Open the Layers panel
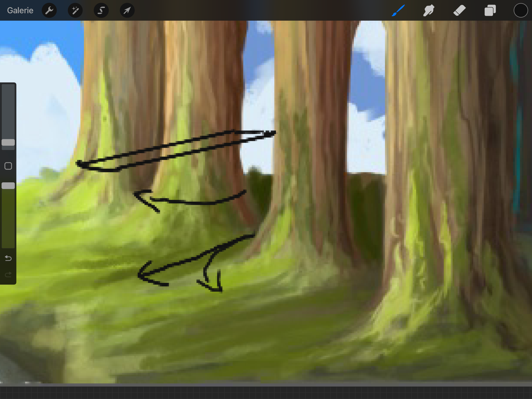Screen dimensions: 532x399 490,10
